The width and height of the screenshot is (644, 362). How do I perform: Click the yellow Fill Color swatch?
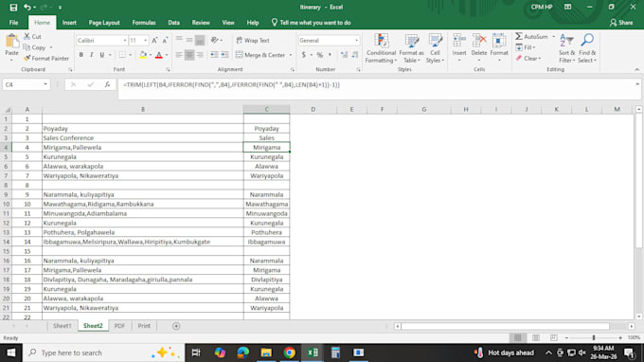[x=143, y=55]
